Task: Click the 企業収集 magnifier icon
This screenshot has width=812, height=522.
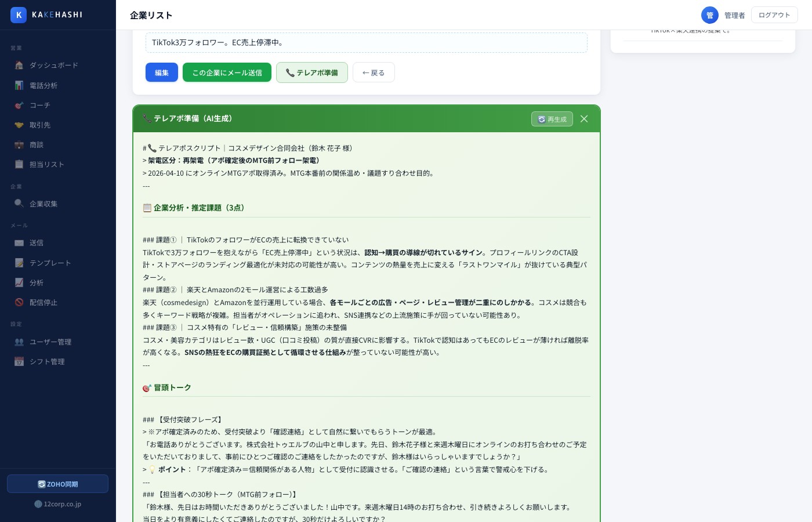Action: click(x=19, y=204)
